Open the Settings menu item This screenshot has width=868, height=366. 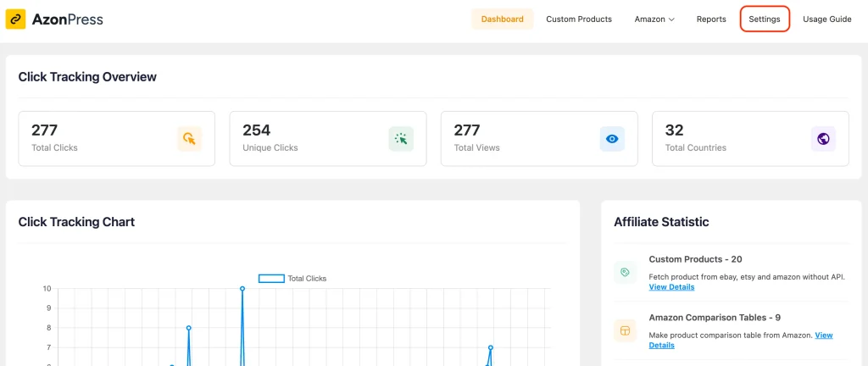point(765,19)
